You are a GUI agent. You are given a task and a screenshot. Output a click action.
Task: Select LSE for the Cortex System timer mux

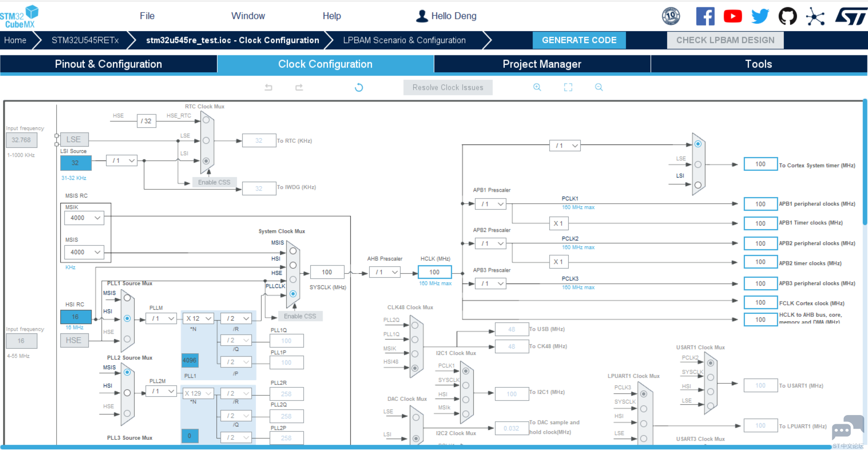pos(698,165)
